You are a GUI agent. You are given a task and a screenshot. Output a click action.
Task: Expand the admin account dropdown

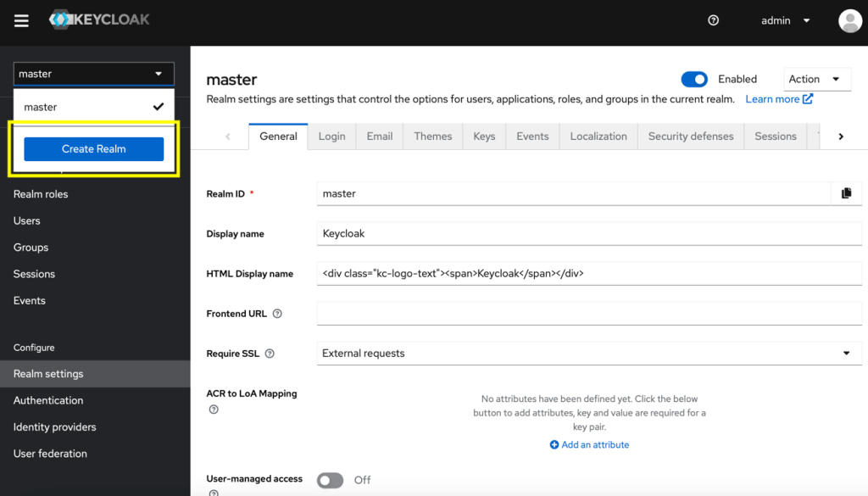point(786,20)
